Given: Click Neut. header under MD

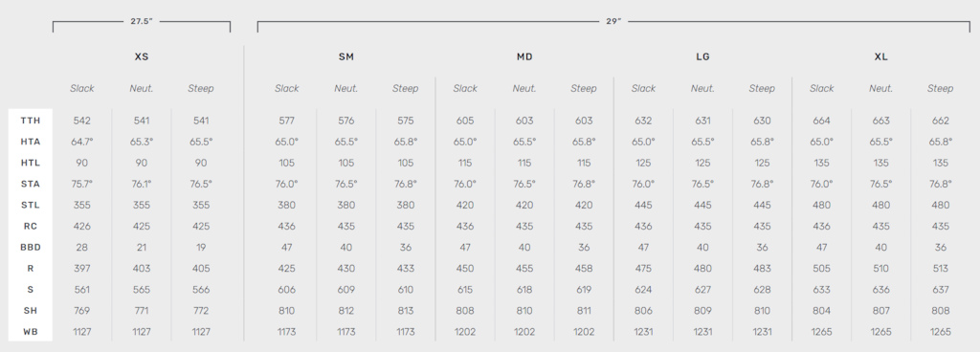Looking at the screenshot, I should (x=524, y=89).
